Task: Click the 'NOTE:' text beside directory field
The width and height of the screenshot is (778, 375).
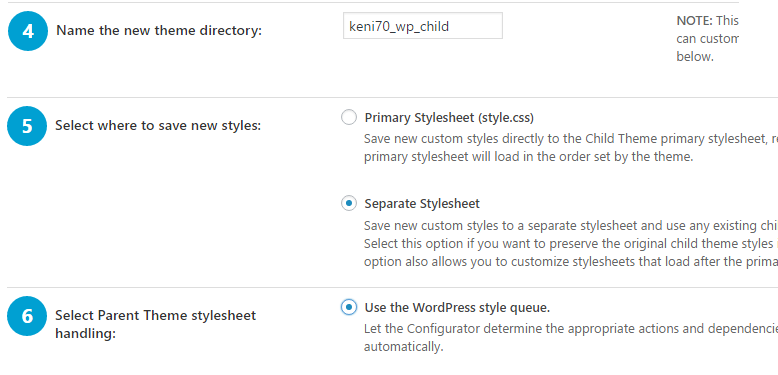Action: pos(694,21)
